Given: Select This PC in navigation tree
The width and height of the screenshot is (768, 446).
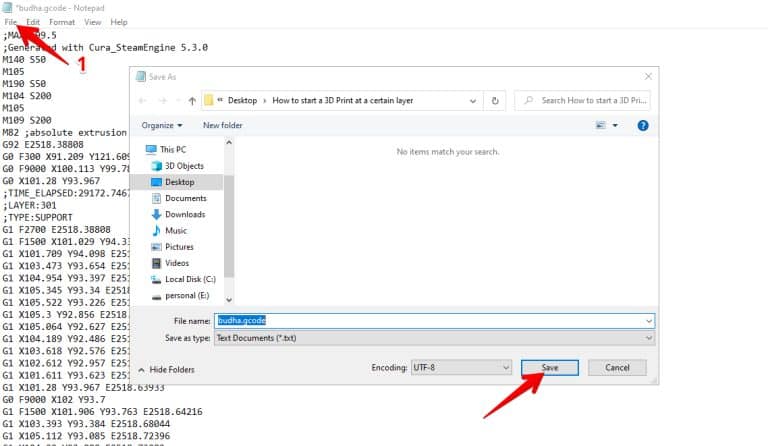Looking at the screenshot, I should [173, 149].
